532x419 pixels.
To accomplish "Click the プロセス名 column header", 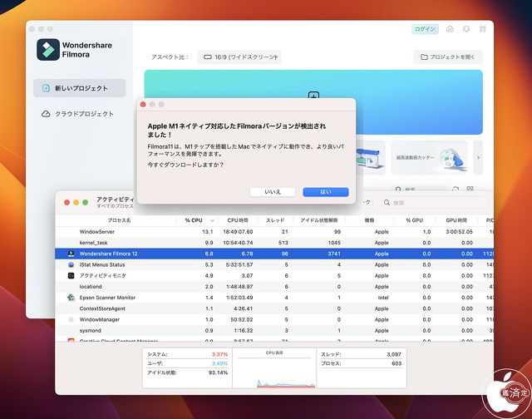I will click(119, 220).
